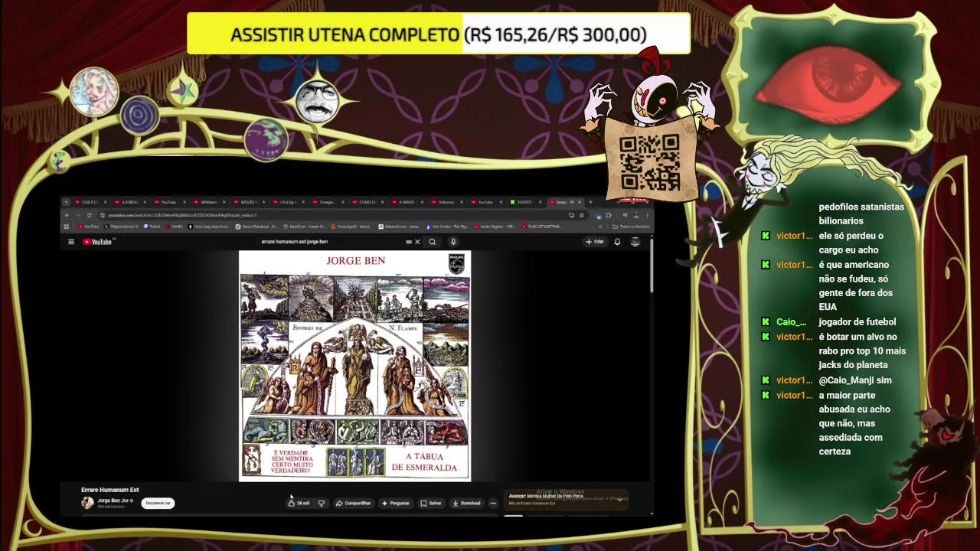Click chat username Caio_...

792,322
